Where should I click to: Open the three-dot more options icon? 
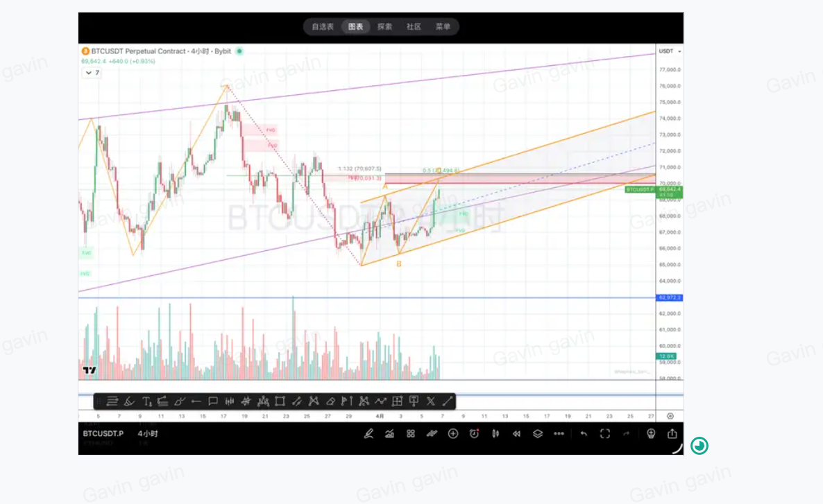pyautogui.click(x=559, y=434)
